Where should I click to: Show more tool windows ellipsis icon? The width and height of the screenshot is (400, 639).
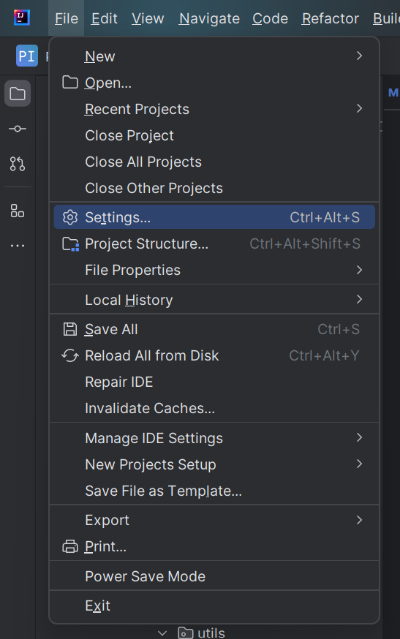(x=18, y=246)
